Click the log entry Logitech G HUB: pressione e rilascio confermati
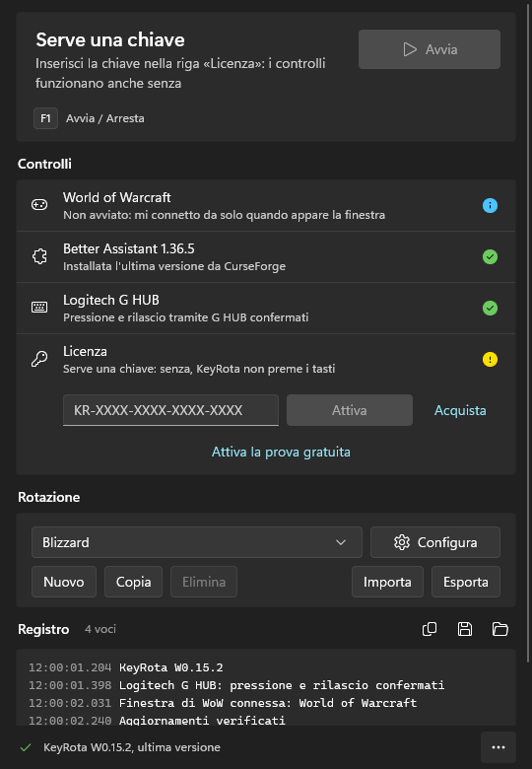 tap(282, 685)
